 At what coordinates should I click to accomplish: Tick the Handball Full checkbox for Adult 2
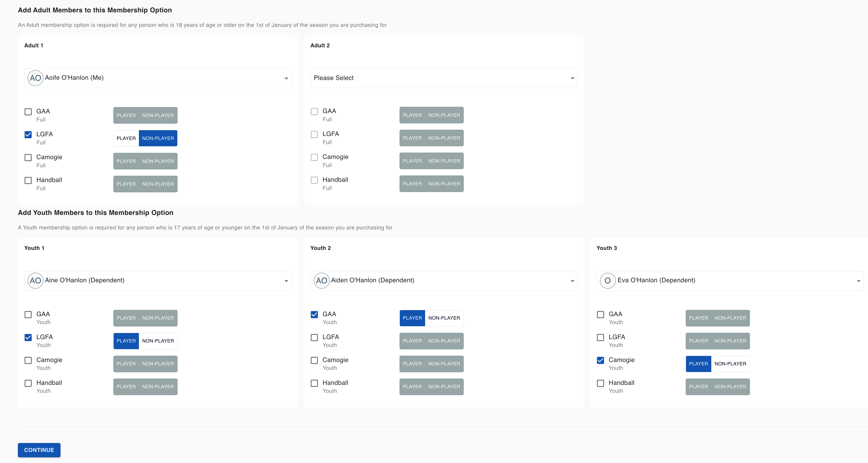pyautogui.click(x=314, y=180)
